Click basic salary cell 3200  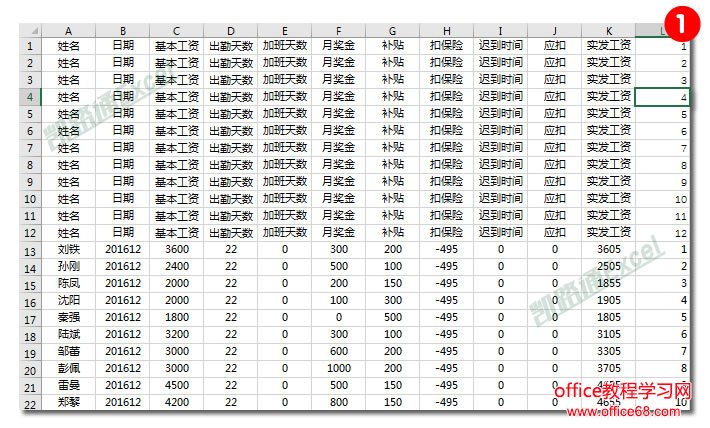coord(177,334)
